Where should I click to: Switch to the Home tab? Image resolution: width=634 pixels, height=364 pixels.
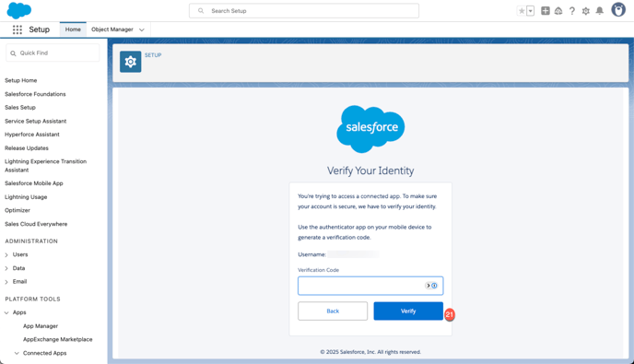tap(73, 29)
